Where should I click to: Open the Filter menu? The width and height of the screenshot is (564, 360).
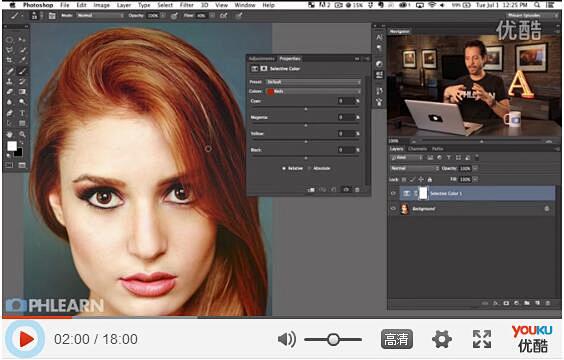click(x=187, y=5)
